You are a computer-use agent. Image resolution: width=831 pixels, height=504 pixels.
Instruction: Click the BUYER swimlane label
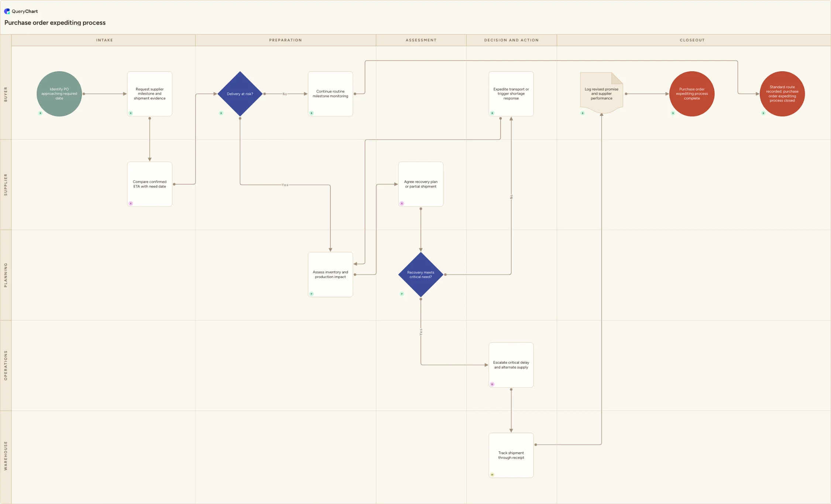click(6, 94)
